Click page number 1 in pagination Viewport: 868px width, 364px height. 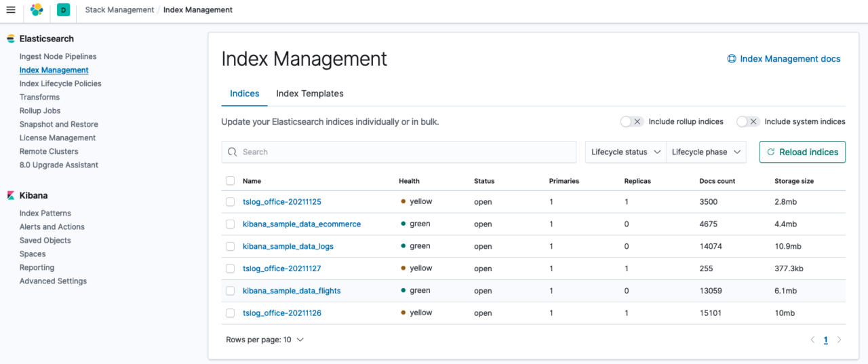pos(825,340)
